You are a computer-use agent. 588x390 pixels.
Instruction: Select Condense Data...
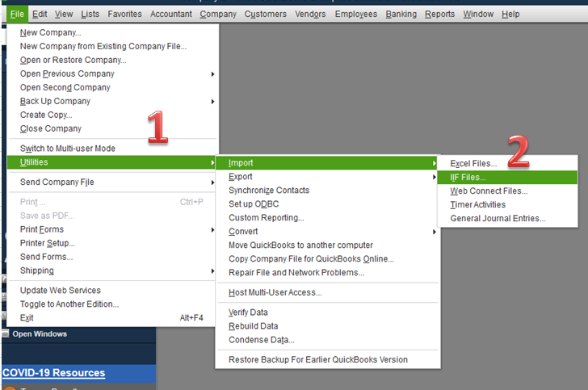pyautogui.click(x=327, y=340)
